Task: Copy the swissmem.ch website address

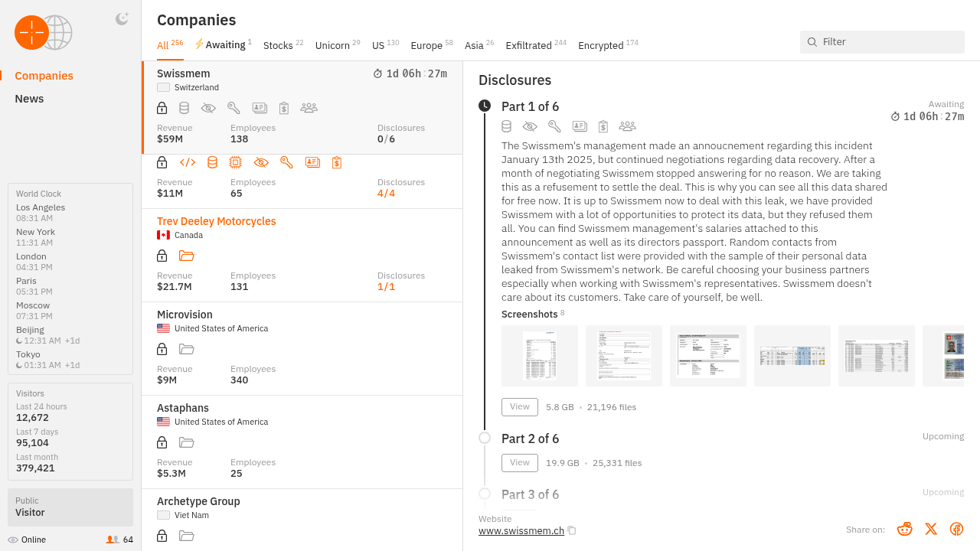Action: (x=572, y=530)
